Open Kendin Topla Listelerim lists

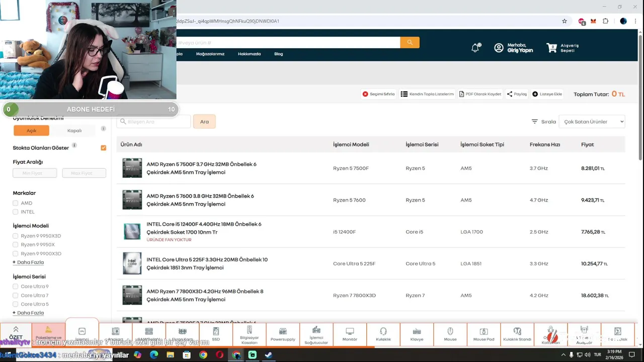point(427,94)
